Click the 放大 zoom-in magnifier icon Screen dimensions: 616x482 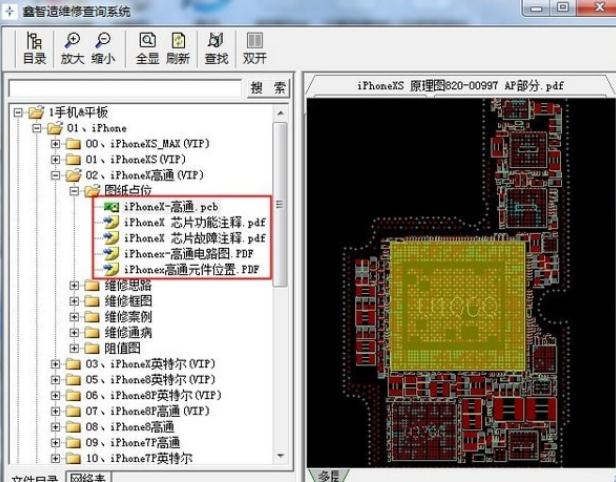(x=73, y=48)
